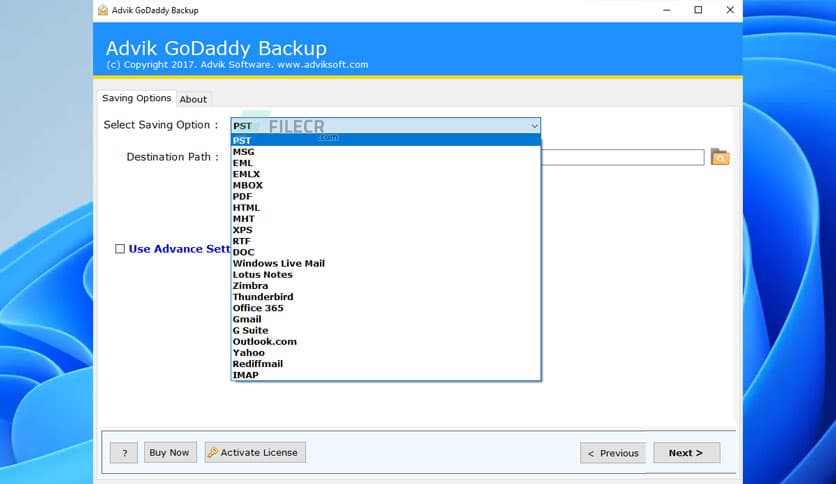Choose Outlook.com in the list
The height and width of the screenshot is (484, 836).
[x=386, y=342]
